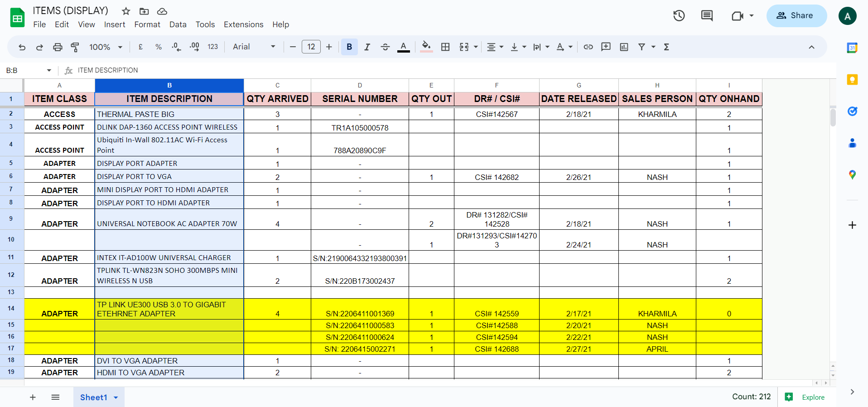Increase decimal places icon
Viewport: 868px width, 407px height.
(x=194, y=47)
